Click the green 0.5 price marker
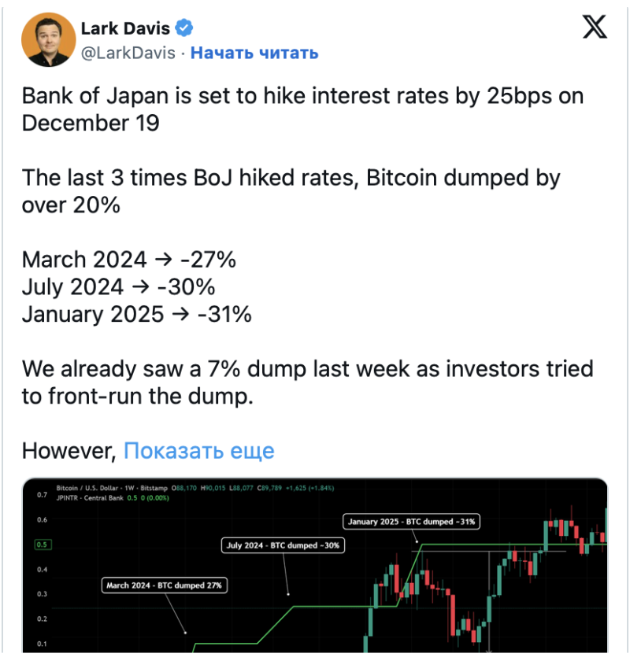Screen dimensions: 630x672 (42, 545)
